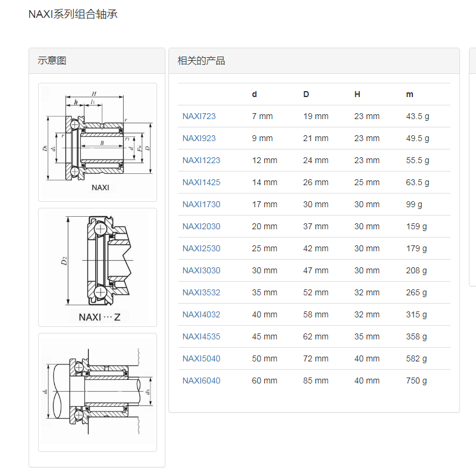Open the NAXI···Z cross-section diagram
This screenshot has width=476, height=471.
98,267
